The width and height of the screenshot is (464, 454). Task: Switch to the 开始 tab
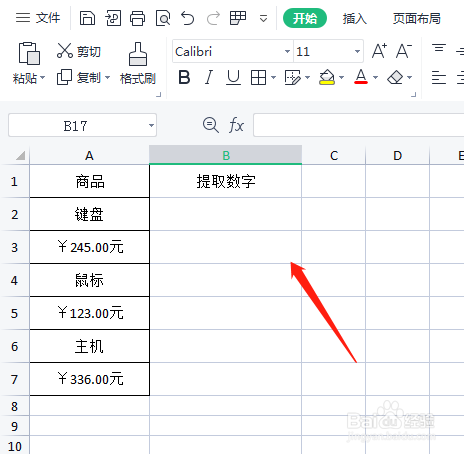305,18
